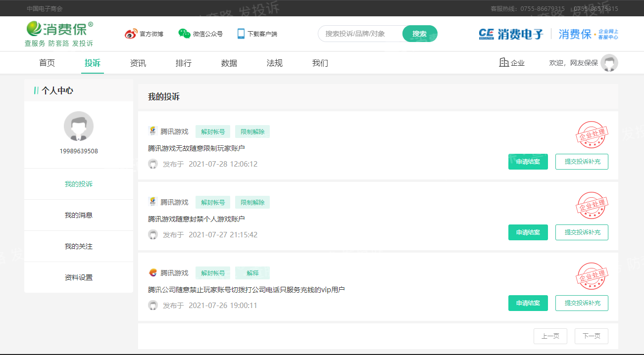Open 我的关注 in the sidebar
644x355 pixels.
pos(79,246)
